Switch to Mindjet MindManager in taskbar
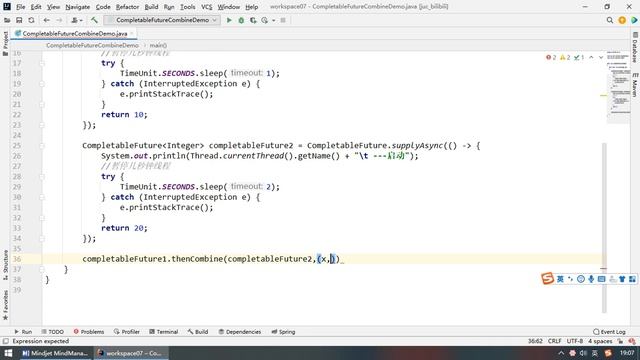 click(55, 353)
